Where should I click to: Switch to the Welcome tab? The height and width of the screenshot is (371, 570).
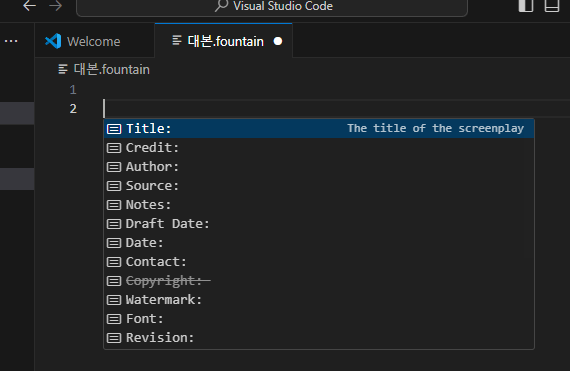pyautogui.click(x=95, y=41)
